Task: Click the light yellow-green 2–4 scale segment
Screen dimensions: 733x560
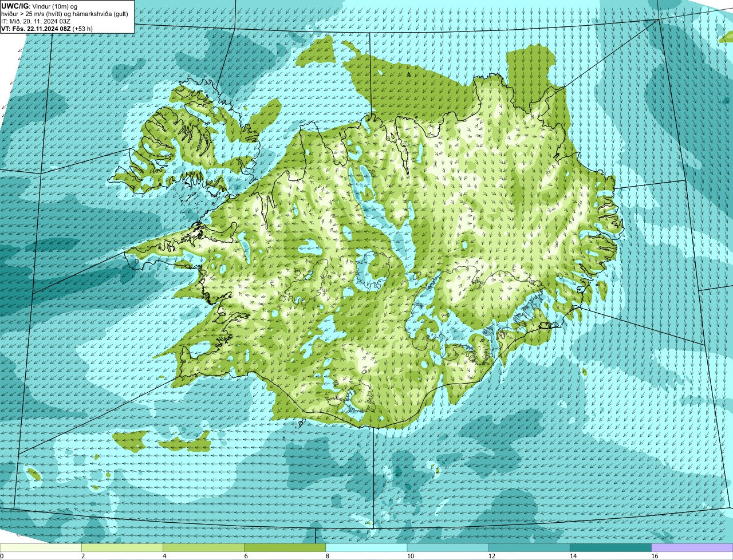Action: coord(122,548)
